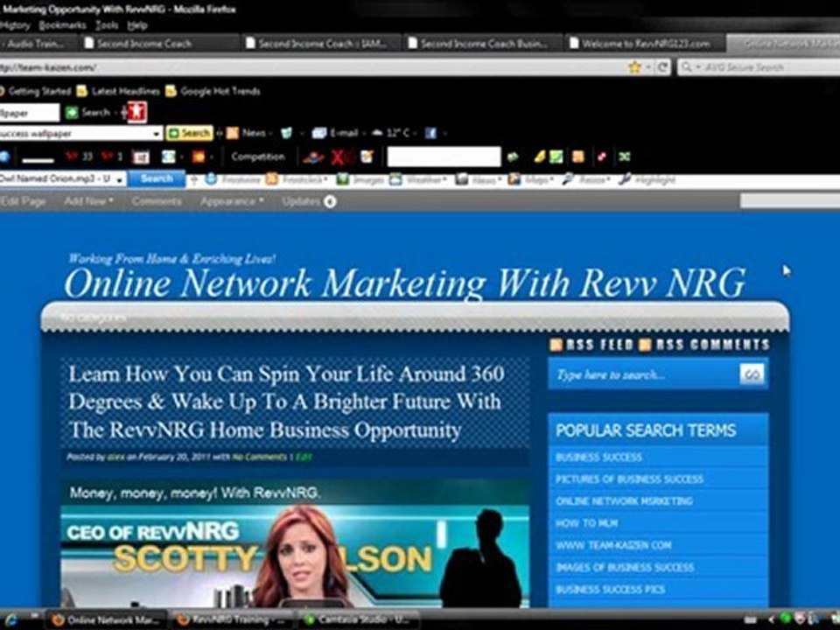Open the Tools menu

(107, 25)
